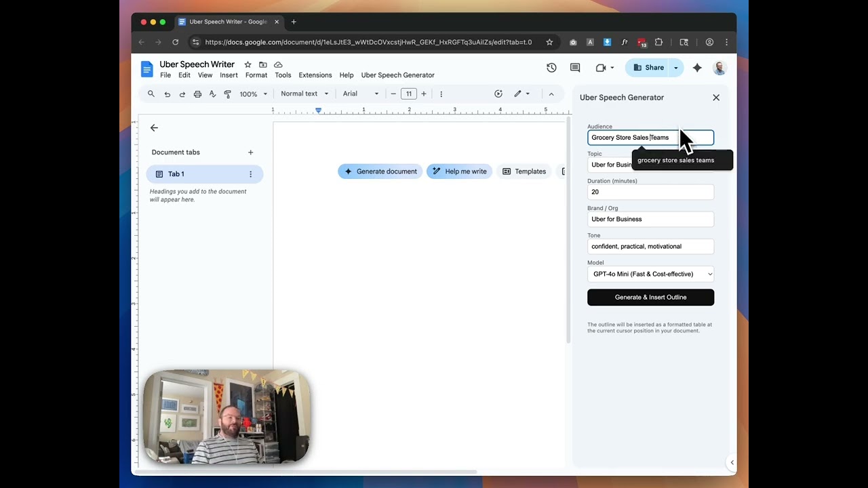868x488 pixels.
Task: Redo the last action
Action: pos(182,94)
